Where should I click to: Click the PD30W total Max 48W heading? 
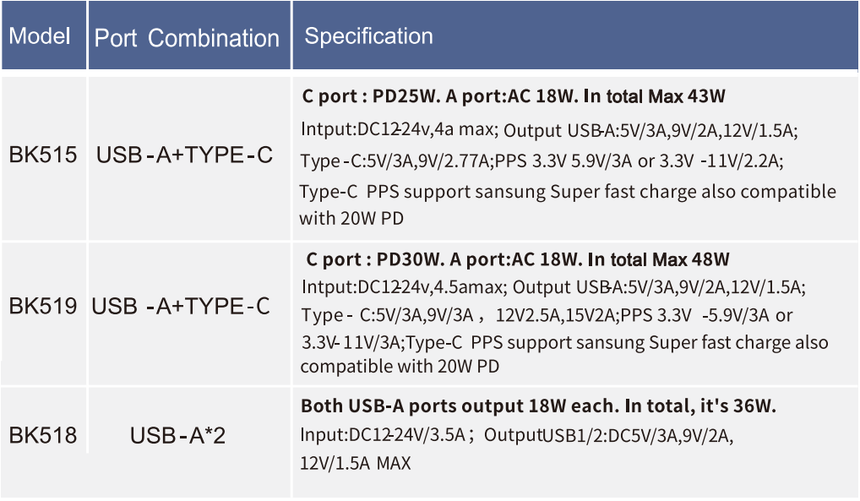pos(517,259)
